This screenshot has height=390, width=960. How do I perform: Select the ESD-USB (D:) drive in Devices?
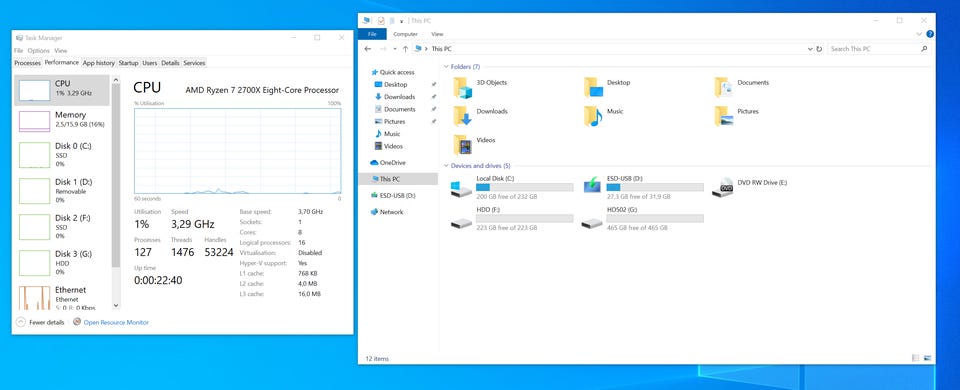coord(643,187)
